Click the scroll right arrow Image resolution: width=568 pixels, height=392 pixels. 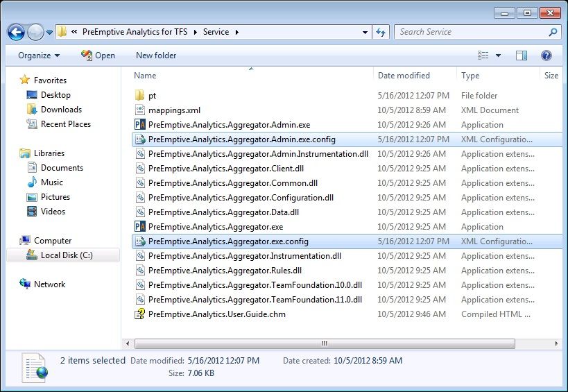556,343
